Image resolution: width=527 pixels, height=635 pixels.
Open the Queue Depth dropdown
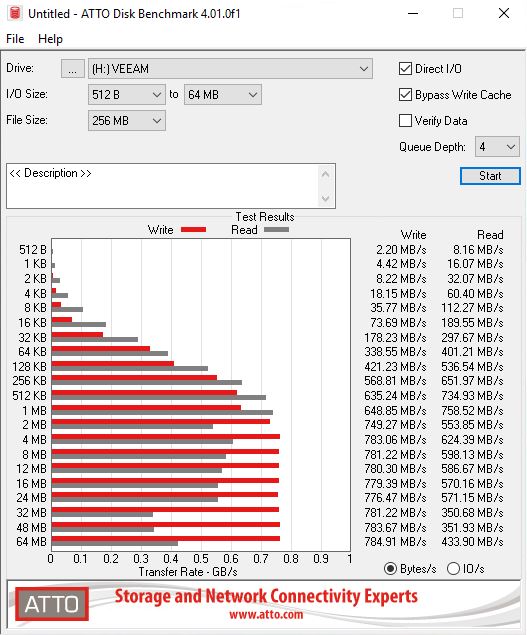pyautogui.click(x=497, y=147)
